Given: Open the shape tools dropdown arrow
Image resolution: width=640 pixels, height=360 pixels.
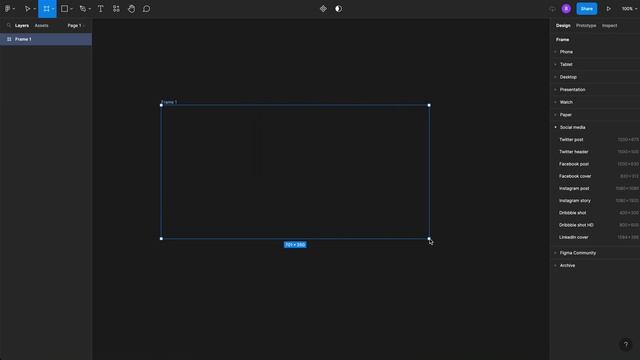Looking at the screenshot, I should 71,9.
